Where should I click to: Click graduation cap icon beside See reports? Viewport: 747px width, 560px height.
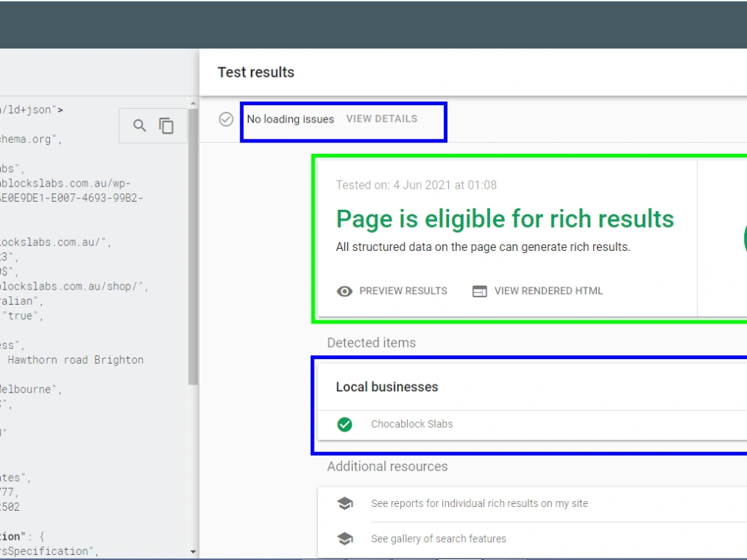pos(344,503)
